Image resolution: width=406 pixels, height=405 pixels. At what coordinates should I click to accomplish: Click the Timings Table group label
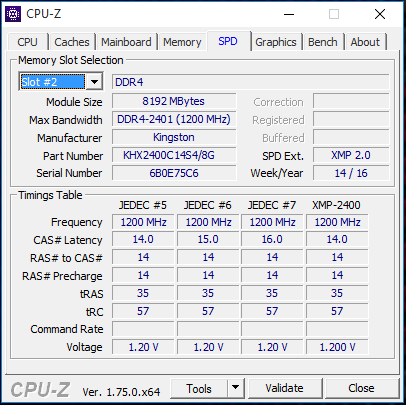pos(50,195)
